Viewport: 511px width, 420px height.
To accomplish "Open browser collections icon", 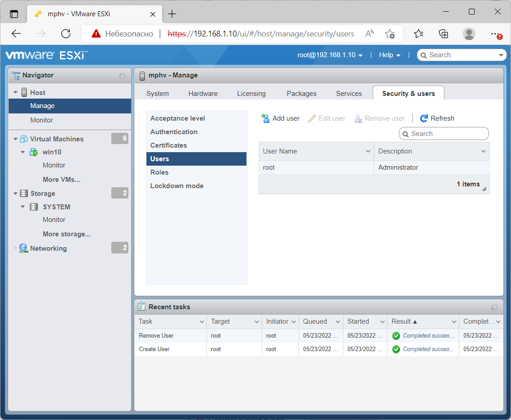I will 443,33.
